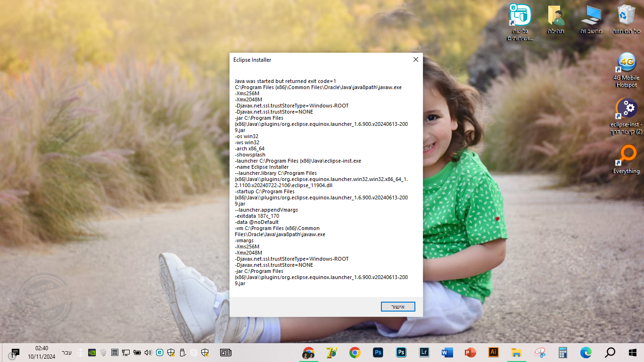Select the Recycle Bin (סל המיחזור) icon

[x=627, y=20]
